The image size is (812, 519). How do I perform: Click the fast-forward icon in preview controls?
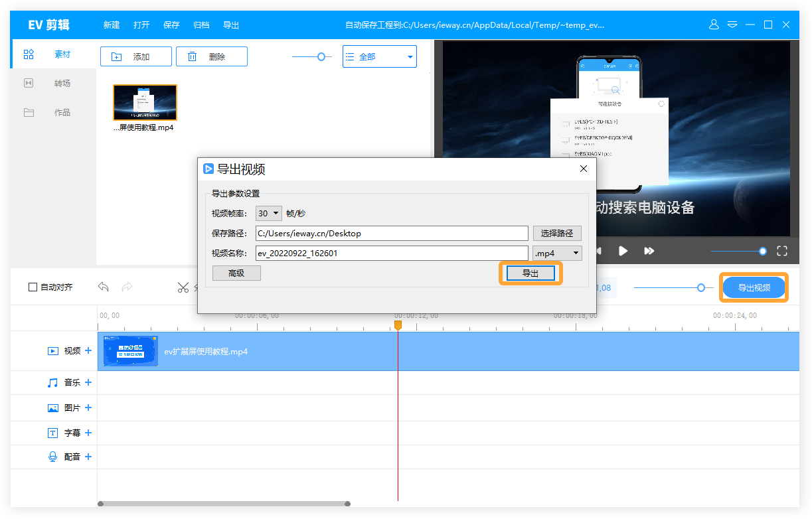pyautogui.click(x=649, y=251)
